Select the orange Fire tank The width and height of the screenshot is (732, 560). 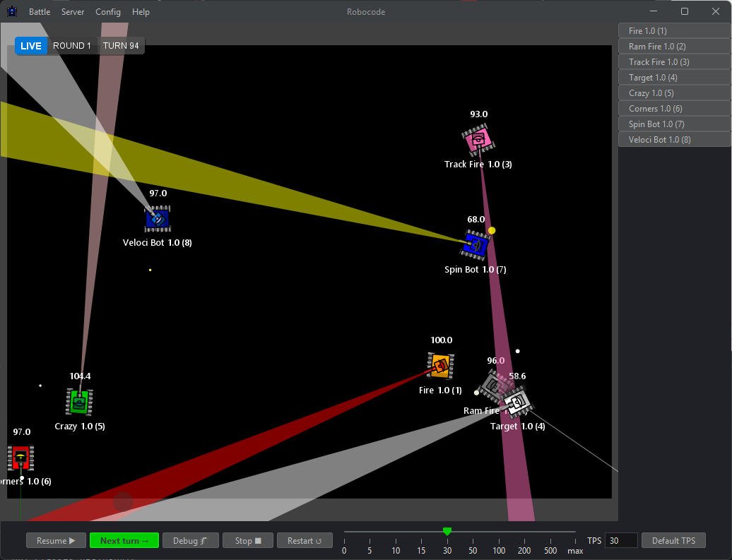(x=440, y=366)
